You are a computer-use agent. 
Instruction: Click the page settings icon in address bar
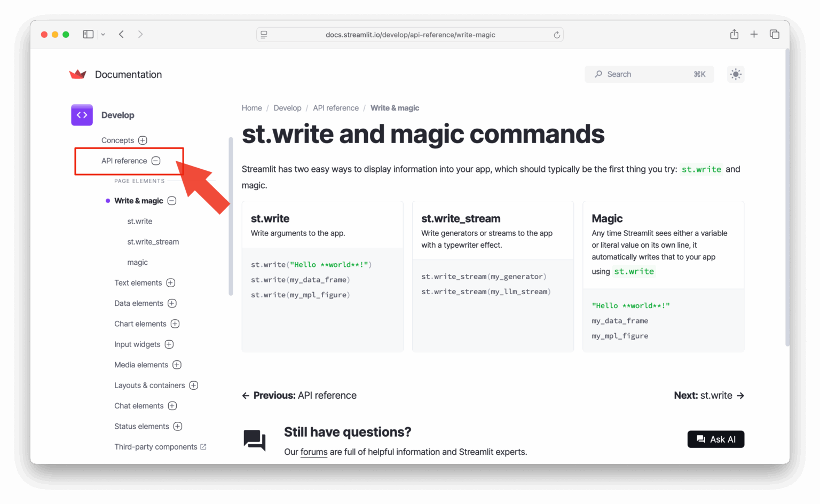(x=264, y=35)
